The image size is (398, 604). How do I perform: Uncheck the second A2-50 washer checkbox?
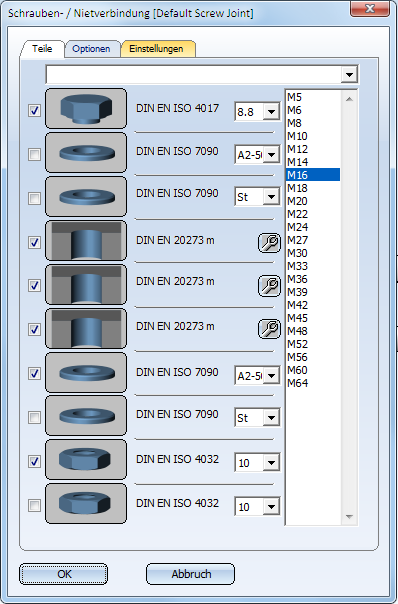(x=34, y=373)
